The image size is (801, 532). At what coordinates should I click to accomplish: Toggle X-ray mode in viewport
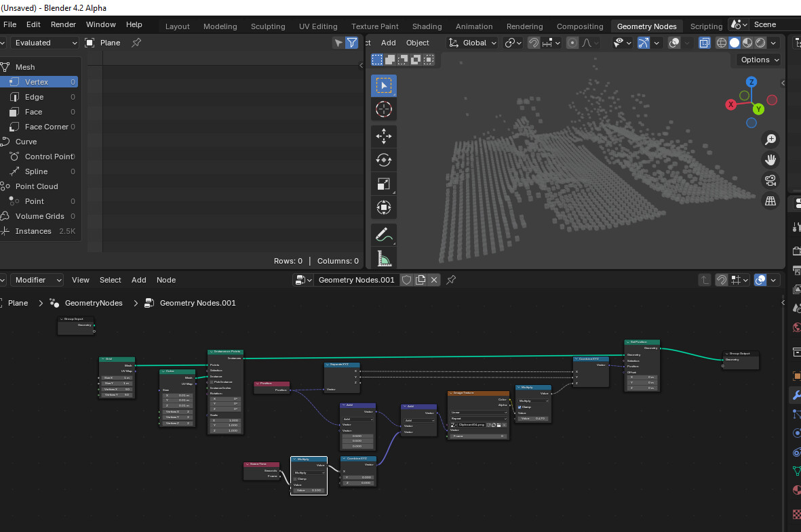[705, 43]
